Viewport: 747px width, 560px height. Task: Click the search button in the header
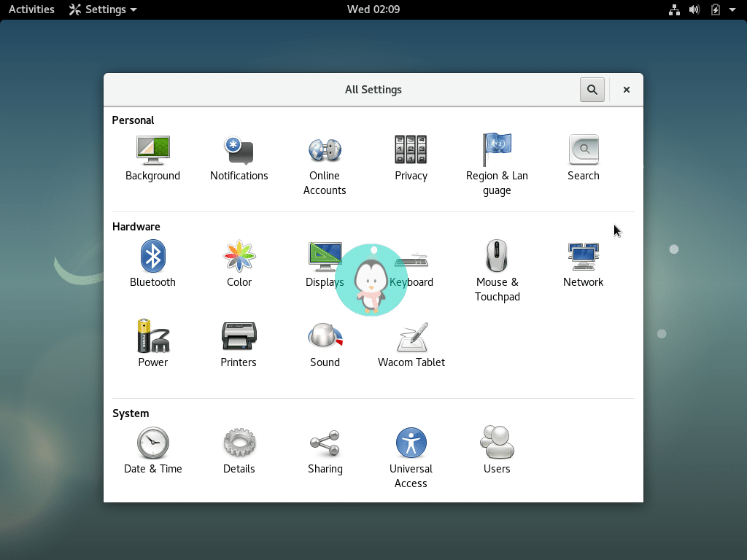pyautogui.click(x=592, y=89)
